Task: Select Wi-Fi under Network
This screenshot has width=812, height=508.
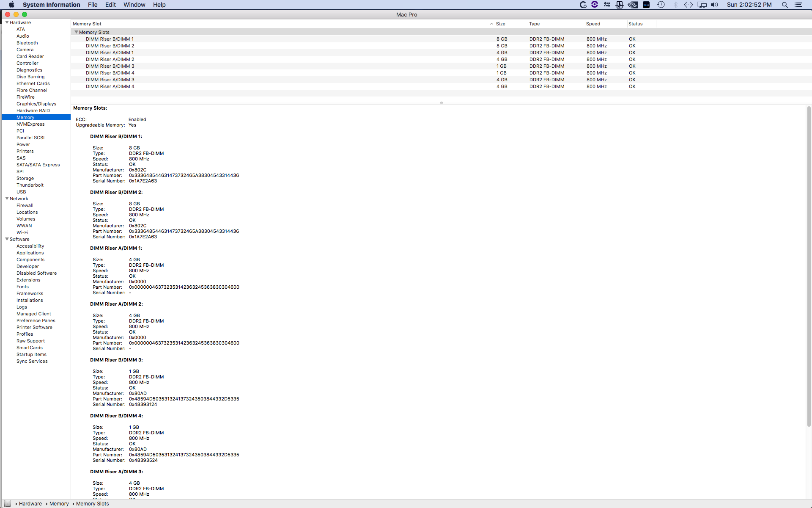Action: (x=22, y=232)
